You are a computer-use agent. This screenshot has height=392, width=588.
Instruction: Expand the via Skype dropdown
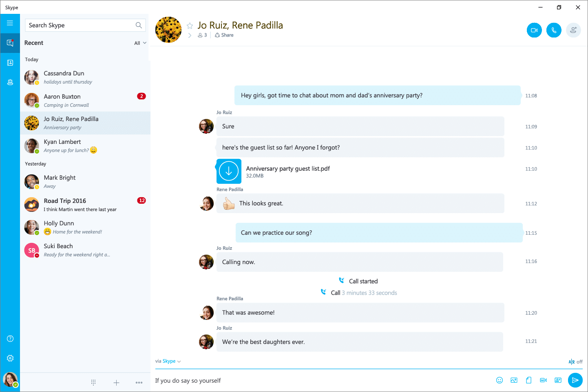(x=169, y=361)
